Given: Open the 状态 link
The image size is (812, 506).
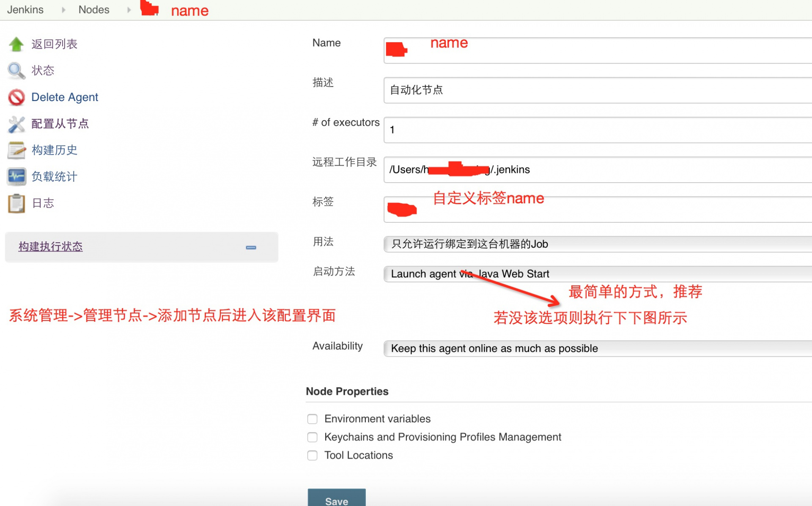Looking at the screenshot, I should [x=43, y=71].
